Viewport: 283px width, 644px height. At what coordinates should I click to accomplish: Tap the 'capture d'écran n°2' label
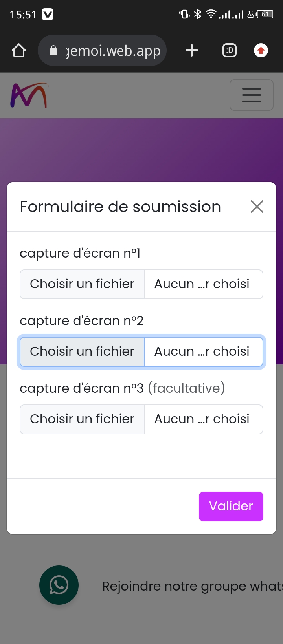pos(82,321)
